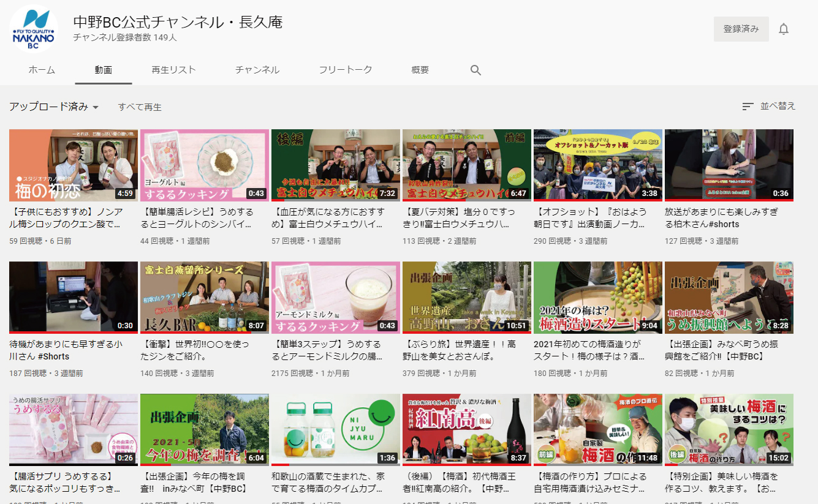
Task: Click the title 和歌山の酒蔵で生まれた
Action: click(328, 483)
